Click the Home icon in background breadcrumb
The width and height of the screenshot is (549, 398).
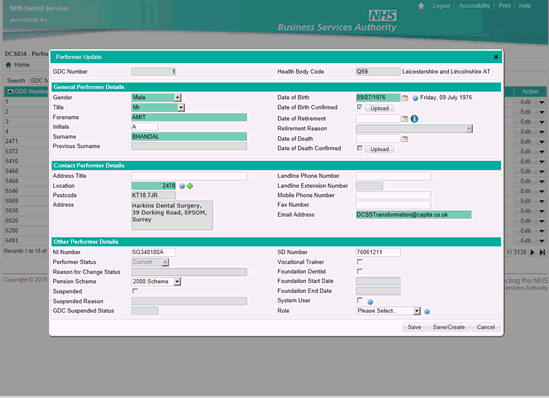coord(8,65)
